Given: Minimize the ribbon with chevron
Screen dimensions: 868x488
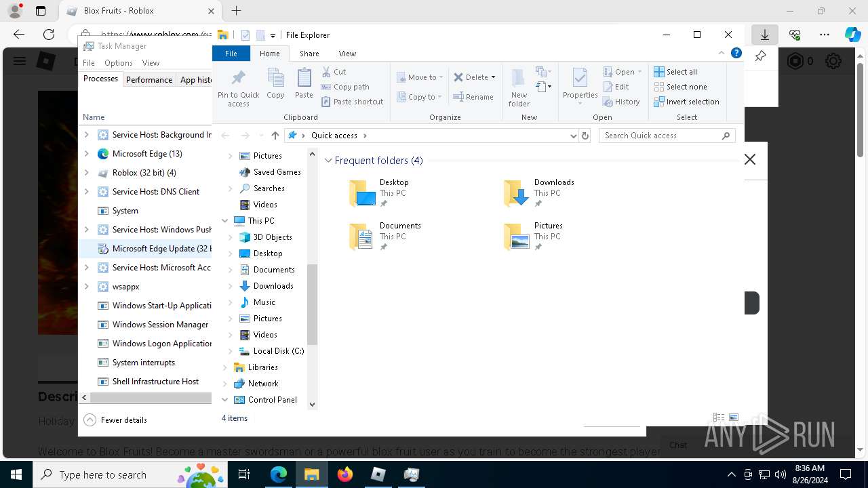Looking at the screenshot, I should click(x=722, y=54).
